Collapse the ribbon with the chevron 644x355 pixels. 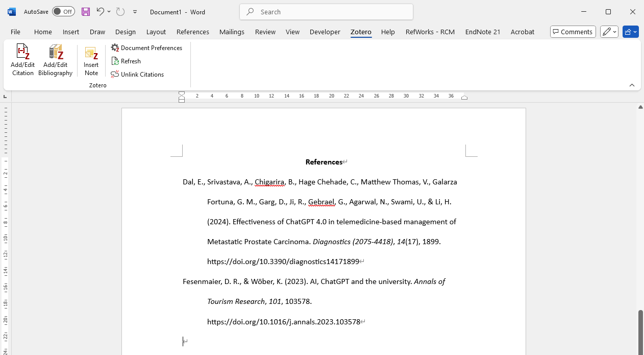632,85
